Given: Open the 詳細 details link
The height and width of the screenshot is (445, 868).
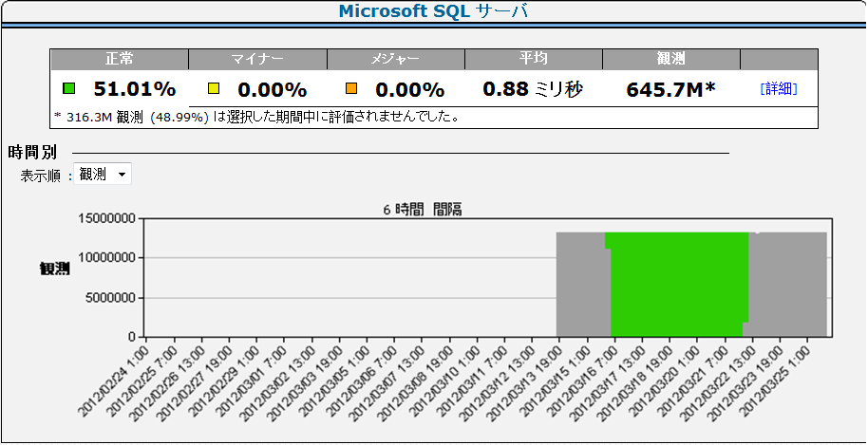Looking at the screenshot, I should (x=778, y=89).
